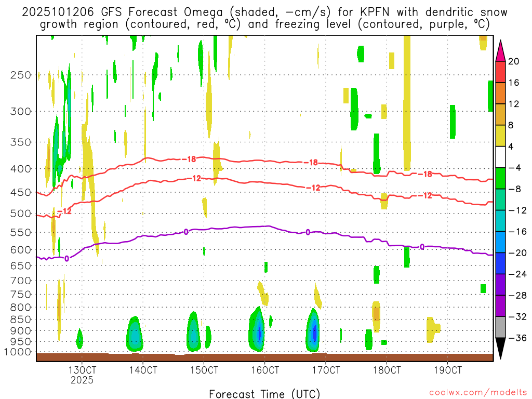Select the second title line starting 'growth region'
This screenshot has width=532, height=399.
264,24
